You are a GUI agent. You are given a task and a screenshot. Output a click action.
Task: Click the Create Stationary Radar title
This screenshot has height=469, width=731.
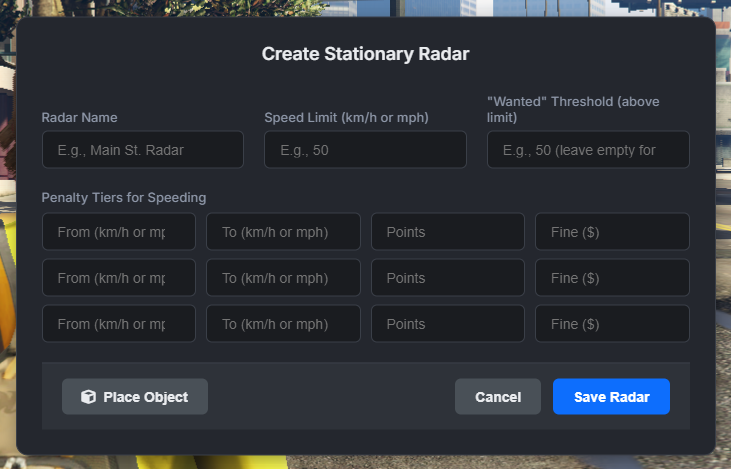366,54
